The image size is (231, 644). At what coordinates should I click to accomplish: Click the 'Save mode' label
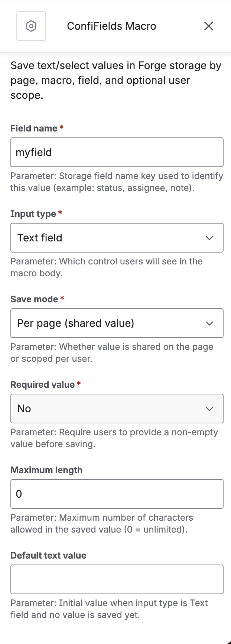34,299
